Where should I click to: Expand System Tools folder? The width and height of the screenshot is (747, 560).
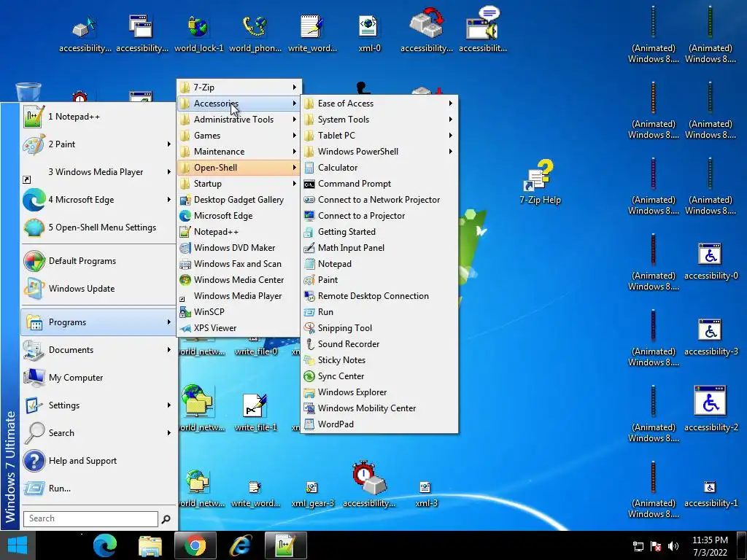coord(379,120)
